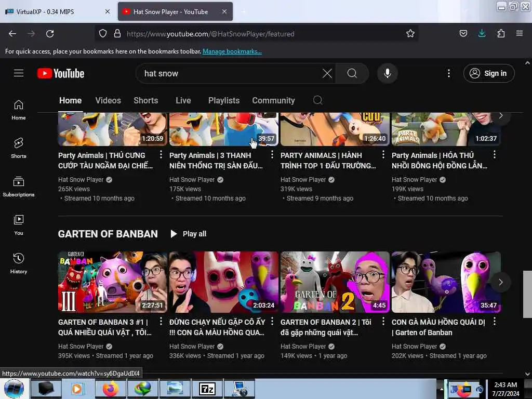The width and height of the screenshot is (532, 399).
Task: Open 'Party Animals | 3 THANH NIÊN' title
Action: [x=216, y=161]
